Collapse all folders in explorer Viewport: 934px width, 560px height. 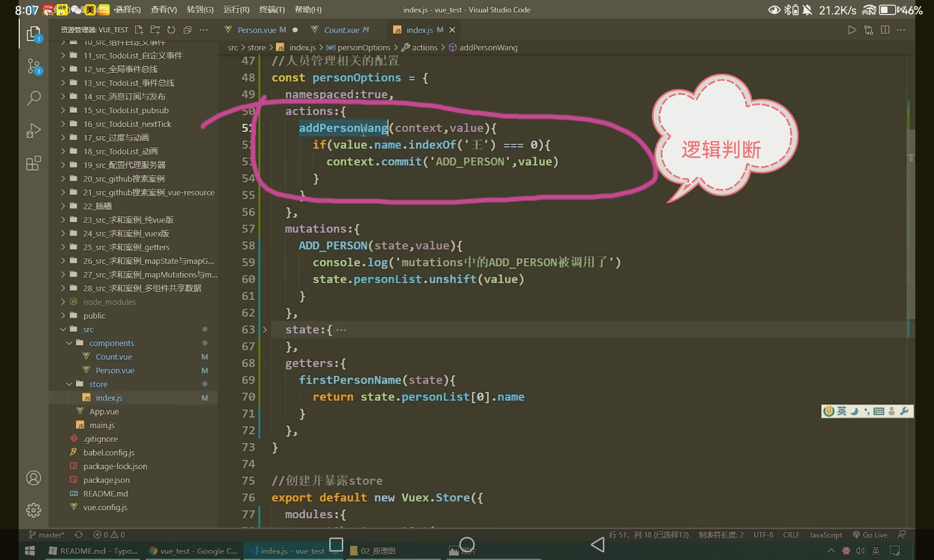187,30
